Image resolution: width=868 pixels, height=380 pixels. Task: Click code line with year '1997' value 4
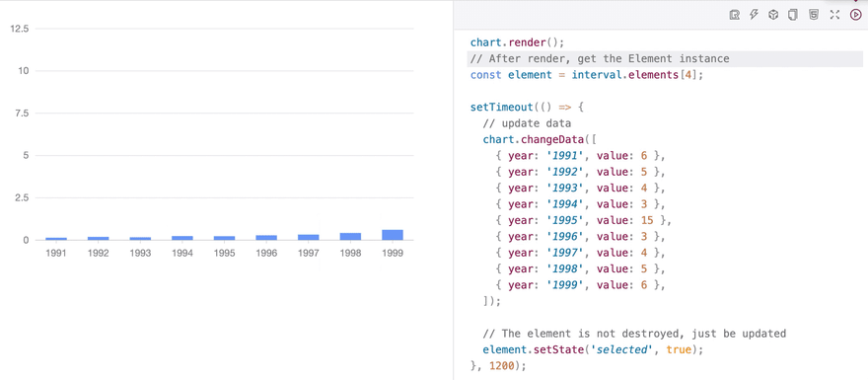point(580,253)
